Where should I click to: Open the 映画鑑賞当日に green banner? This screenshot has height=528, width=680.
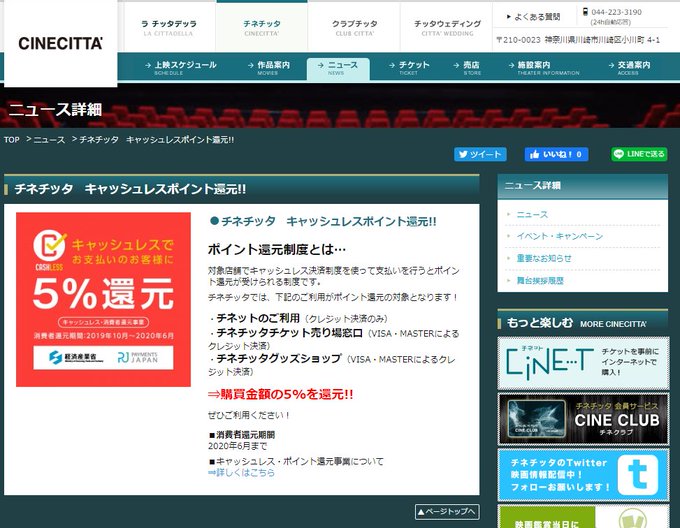(x=583, y=517)
